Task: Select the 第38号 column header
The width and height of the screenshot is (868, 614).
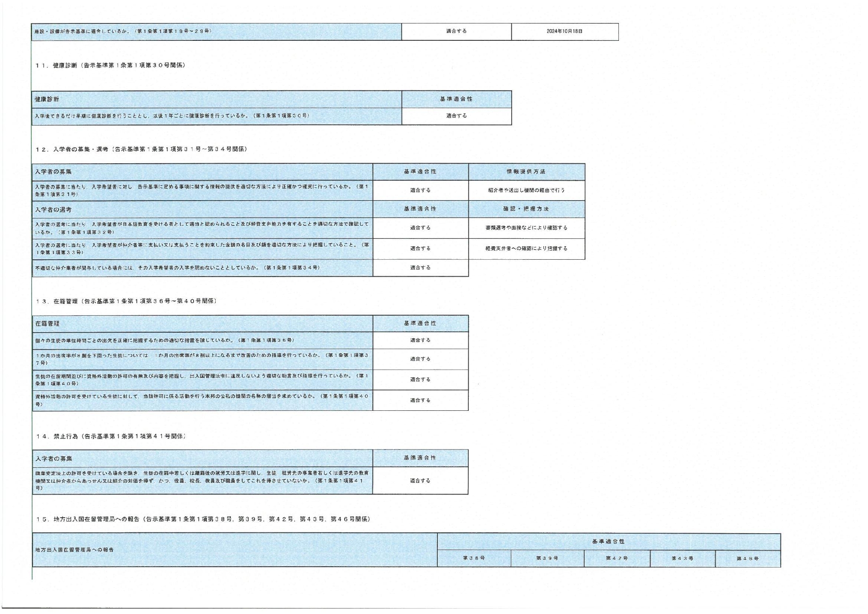Action: [x=473, y=558]
